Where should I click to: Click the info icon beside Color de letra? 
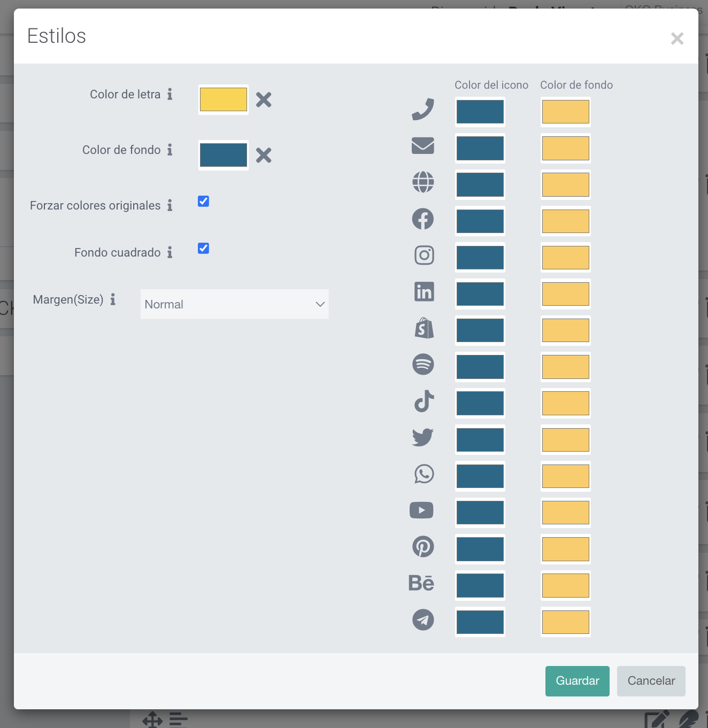point(170,94)
